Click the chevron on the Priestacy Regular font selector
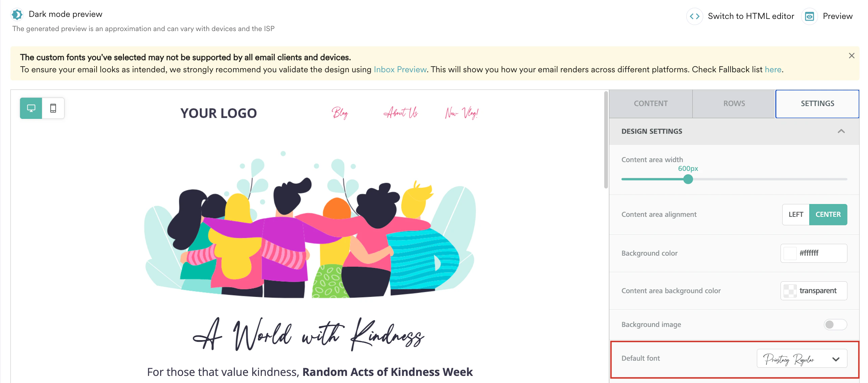The width and height of the screenshot is (868, 383). point(835,359)
